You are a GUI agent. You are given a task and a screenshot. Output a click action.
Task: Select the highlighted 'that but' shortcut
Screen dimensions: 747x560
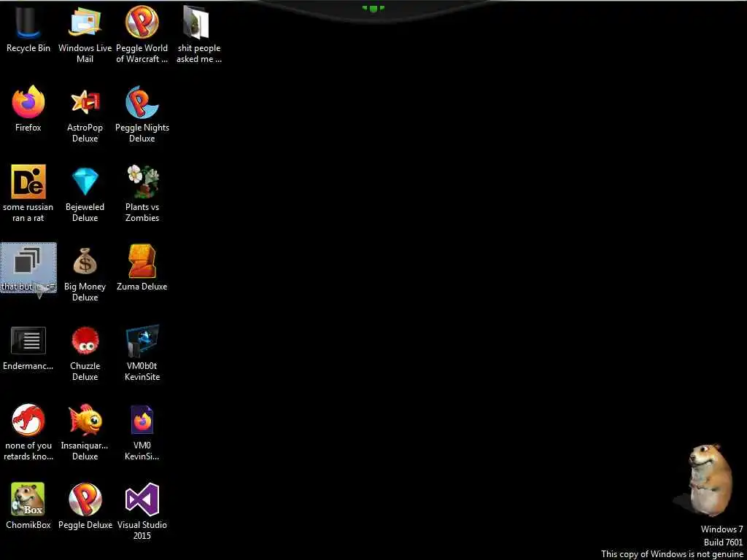tap(28, 268)
